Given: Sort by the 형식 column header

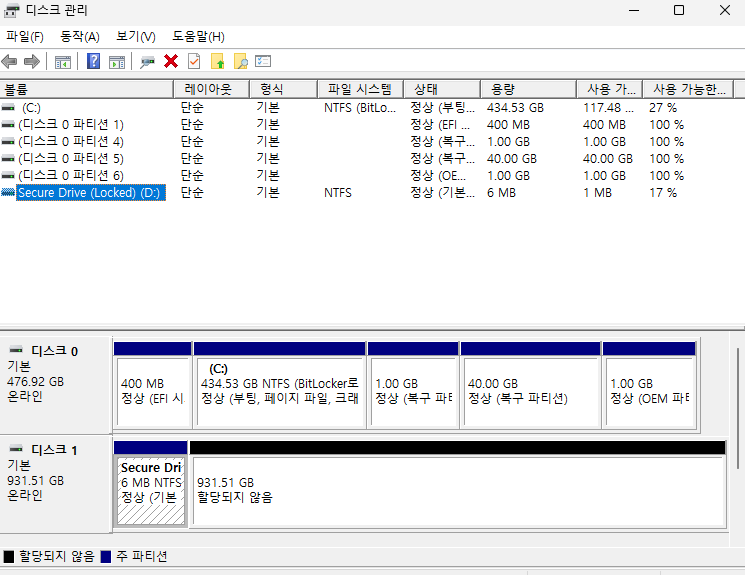Looking at the screenshot, I should (283, 89).
